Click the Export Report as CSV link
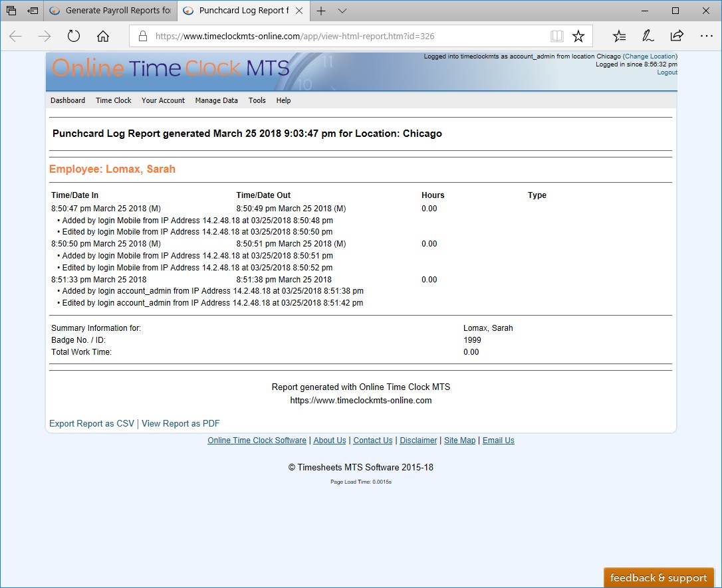 92,423
